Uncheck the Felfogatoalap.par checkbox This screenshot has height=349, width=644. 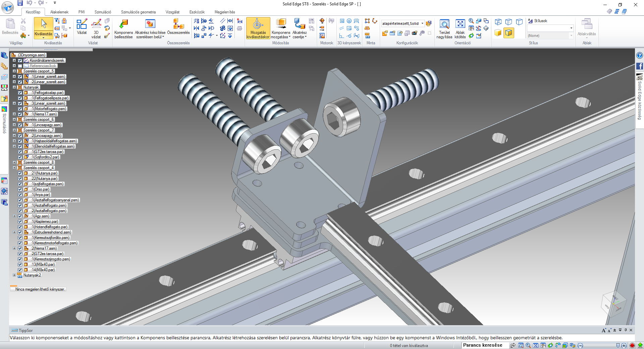click(20, 93)
